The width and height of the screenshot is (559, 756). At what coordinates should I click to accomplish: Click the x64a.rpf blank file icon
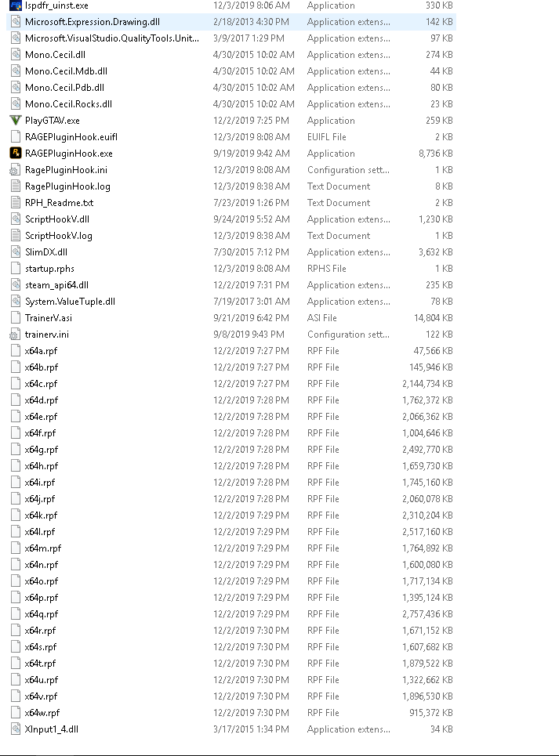tap(15, 351)
